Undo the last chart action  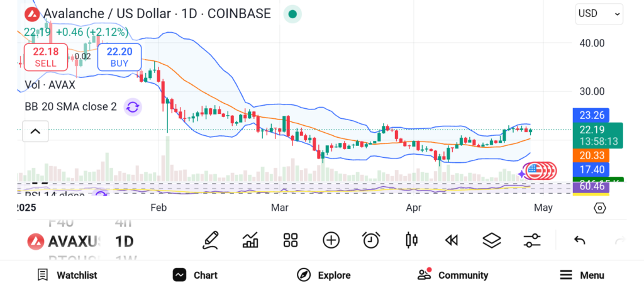(580, 240)
